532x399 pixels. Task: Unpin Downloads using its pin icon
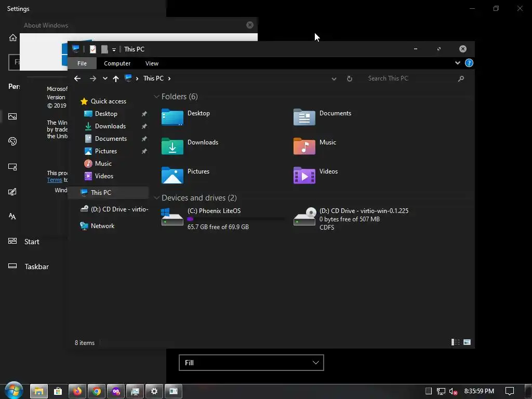[144, 126]
